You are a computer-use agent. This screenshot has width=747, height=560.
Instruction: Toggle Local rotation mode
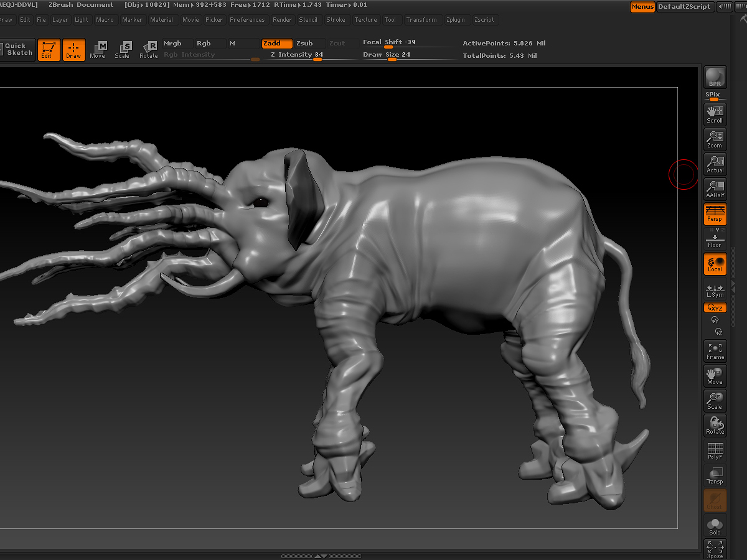715,264
